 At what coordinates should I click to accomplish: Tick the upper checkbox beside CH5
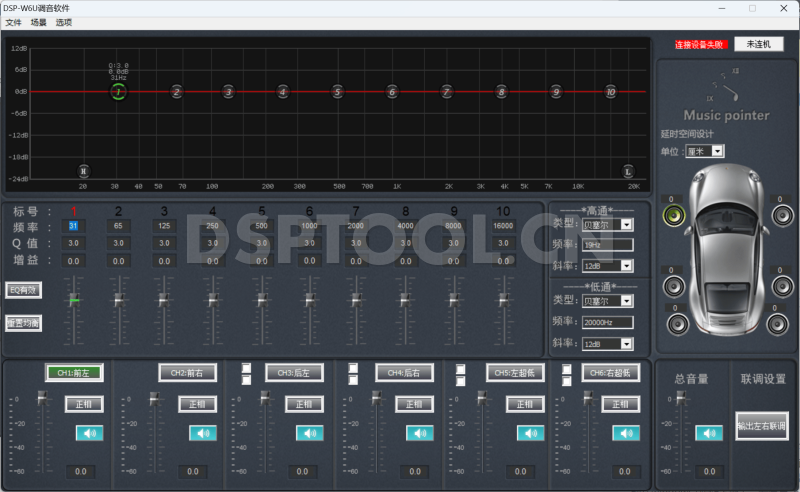[x=462, y=367]
